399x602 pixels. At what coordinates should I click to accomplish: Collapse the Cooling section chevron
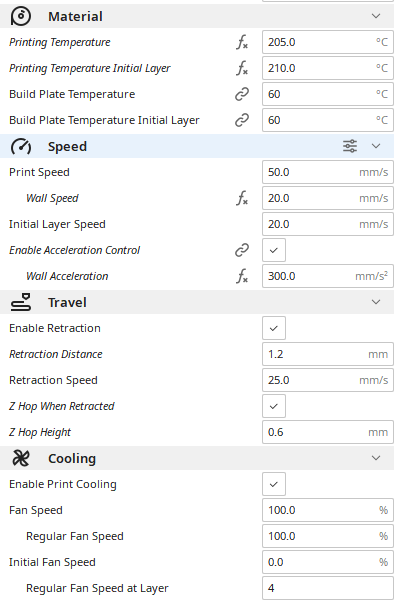pyautogui.click(x=376, y=458)
